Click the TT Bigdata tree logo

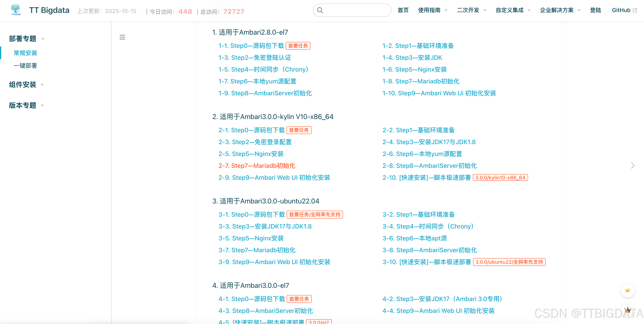pyautogui.click(x=16, y=10)
